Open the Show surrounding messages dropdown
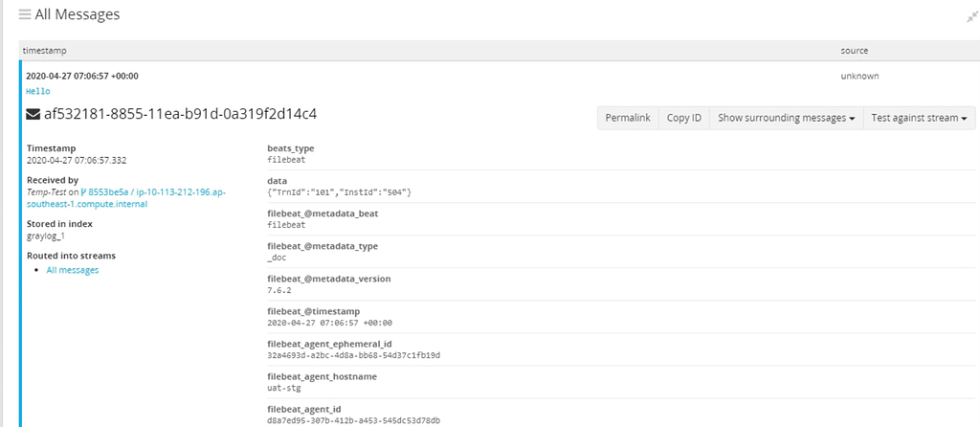Image resolution: width=980 pixels, height=427 pixels. (x=786, y=118)
